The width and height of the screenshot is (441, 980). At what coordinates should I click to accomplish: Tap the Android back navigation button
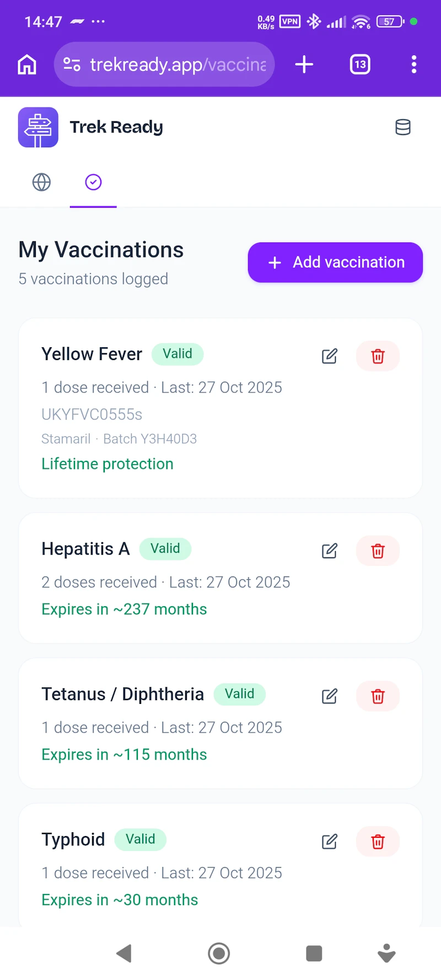pos(124,953)
